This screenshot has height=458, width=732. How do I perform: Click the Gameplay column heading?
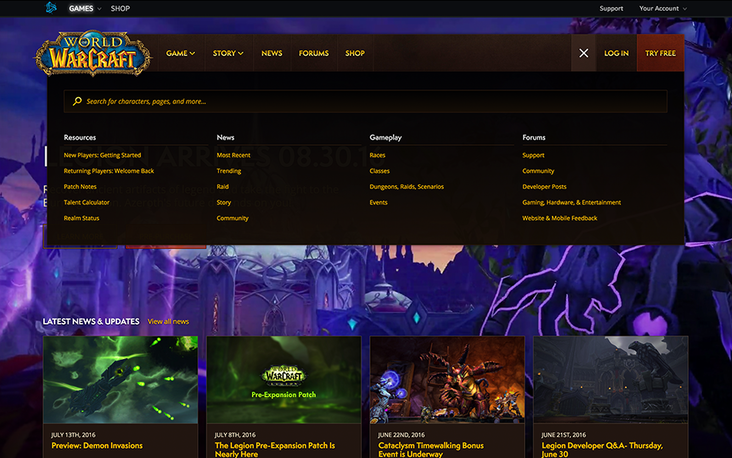click(x=386, y=137)
